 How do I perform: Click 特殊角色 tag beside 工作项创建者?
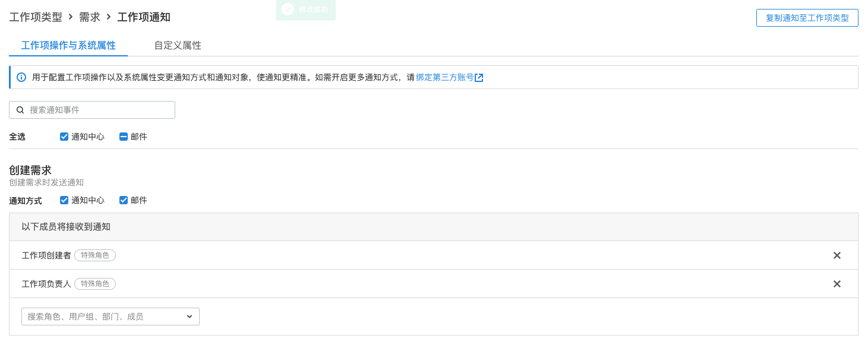click(95, 255)
